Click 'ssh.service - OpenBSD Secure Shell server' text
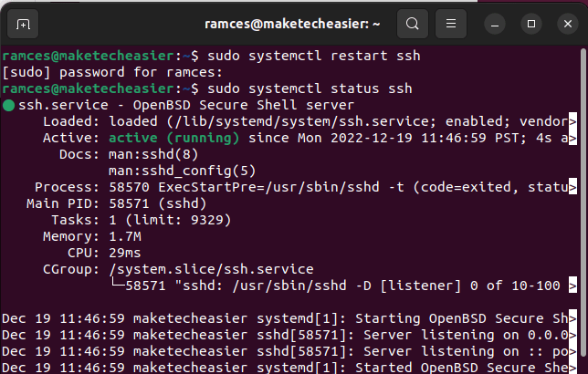 pyautogui.click(x=186, y=105)
